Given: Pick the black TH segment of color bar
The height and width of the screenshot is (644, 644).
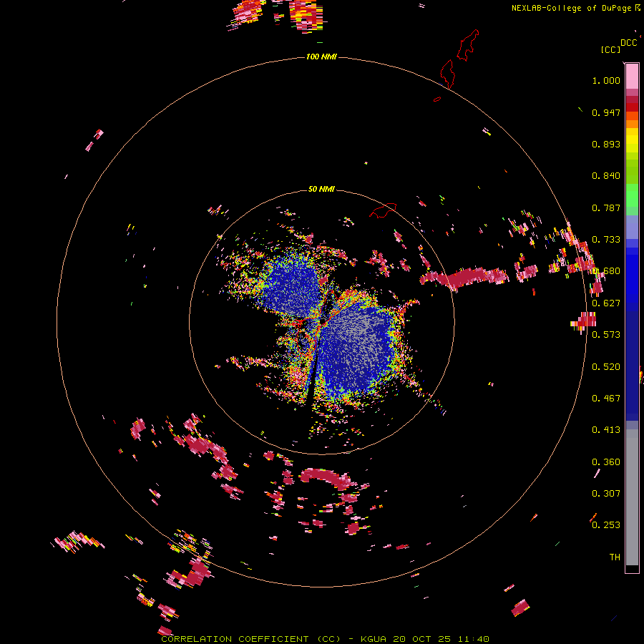Looking at the screenshot, I should [632, 569].
